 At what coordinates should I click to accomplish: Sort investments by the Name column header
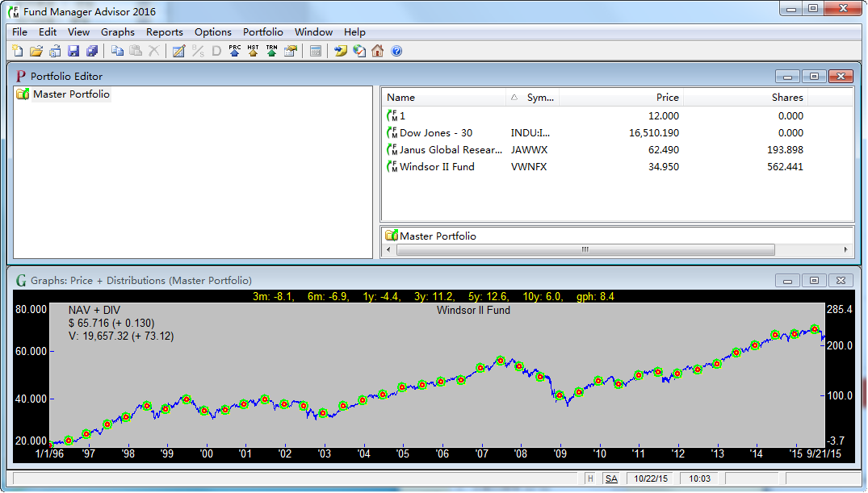(x=443, y=98)
